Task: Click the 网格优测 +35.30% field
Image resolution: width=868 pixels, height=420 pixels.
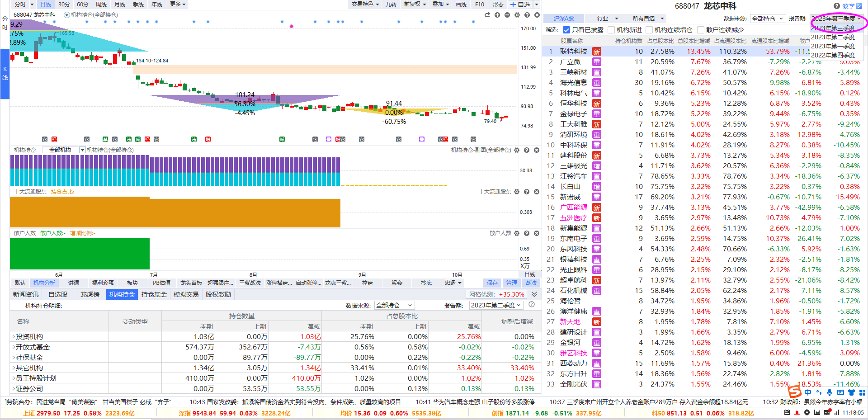Action: [x=496, y=294]
